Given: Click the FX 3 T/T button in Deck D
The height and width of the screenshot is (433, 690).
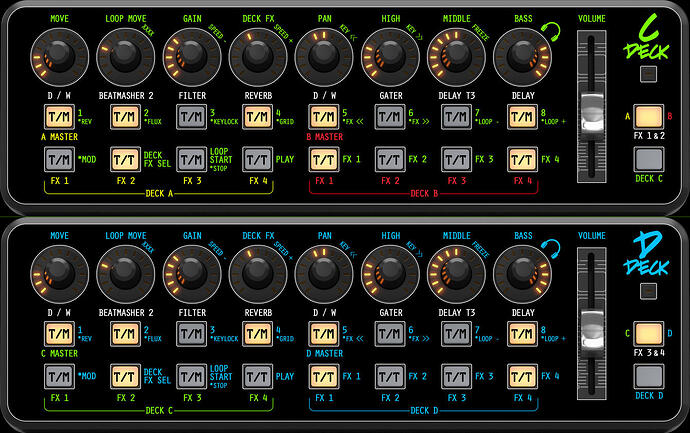Looking at the screenshot, I should point(456,376).
